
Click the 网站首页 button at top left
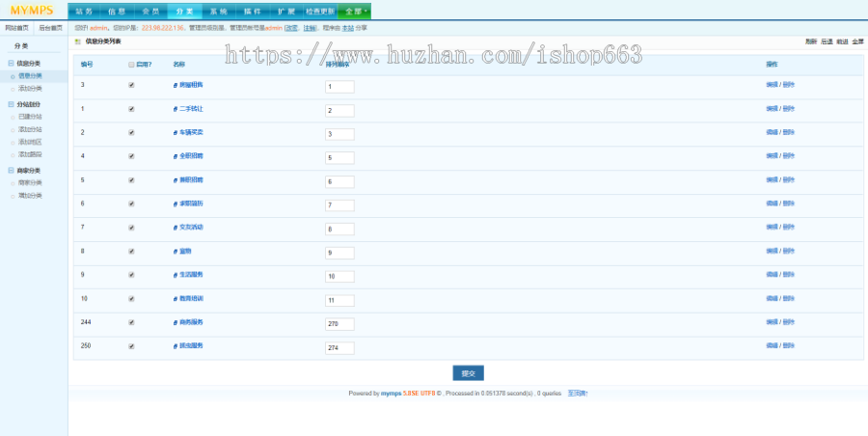pyautogui.click(x=16, y=28)
